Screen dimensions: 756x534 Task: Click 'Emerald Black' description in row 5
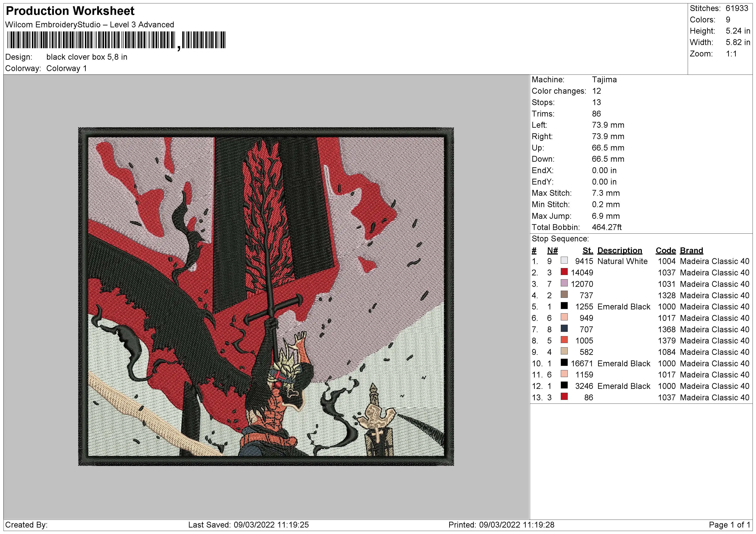pyautogui.click(x=624, y=307)
